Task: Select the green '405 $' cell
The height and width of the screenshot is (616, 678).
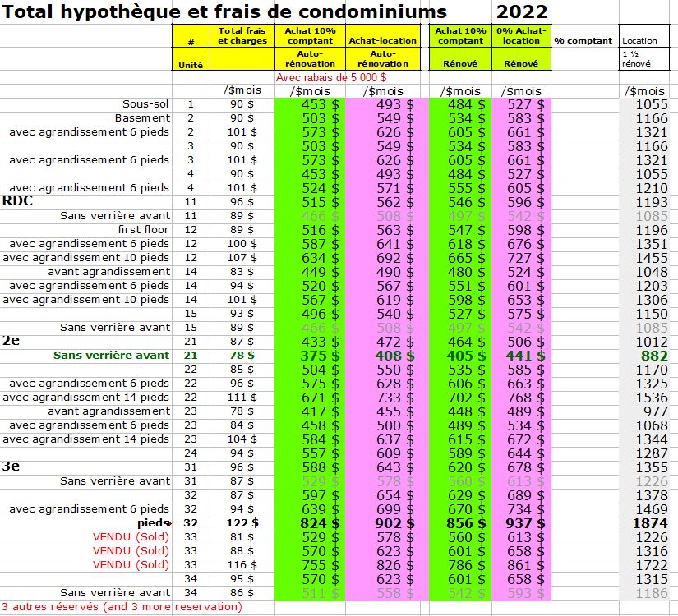Action: coord(466,356)
